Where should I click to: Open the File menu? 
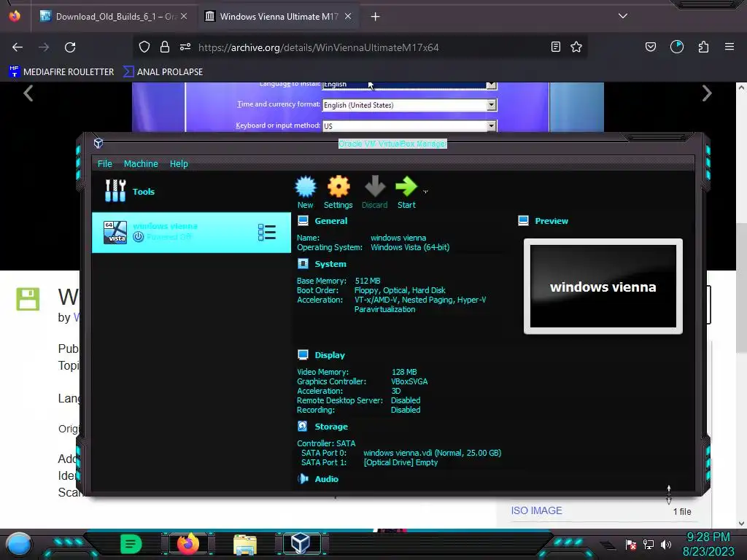tap(105, 164)
